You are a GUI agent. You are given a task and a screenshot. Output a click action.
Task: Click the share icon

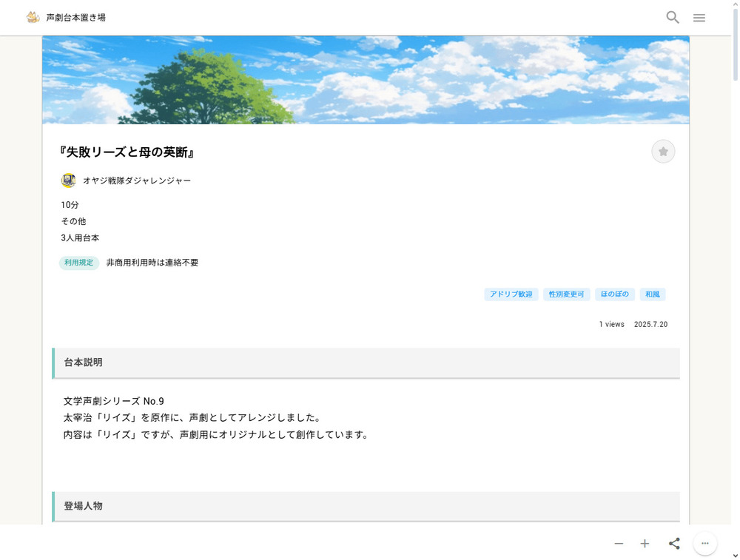tap(674, 544)
